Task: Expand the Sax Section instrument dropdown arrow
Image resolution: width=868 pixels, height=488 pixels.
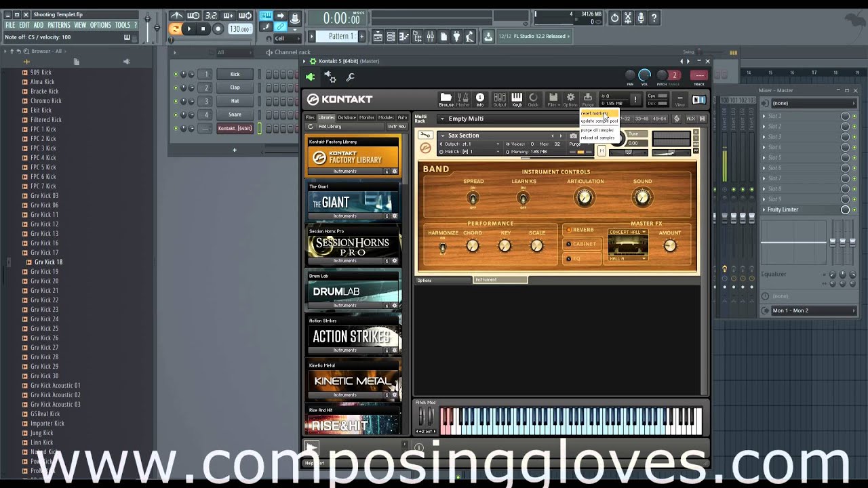Action: pos(442,136)
